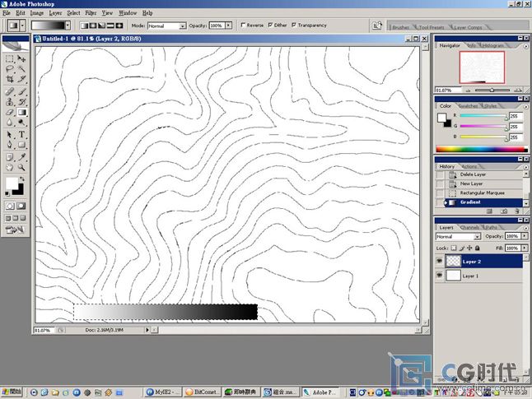Viewport: 532px width, 399px height.
Task: Select the Pen tool
Action: 10,145
